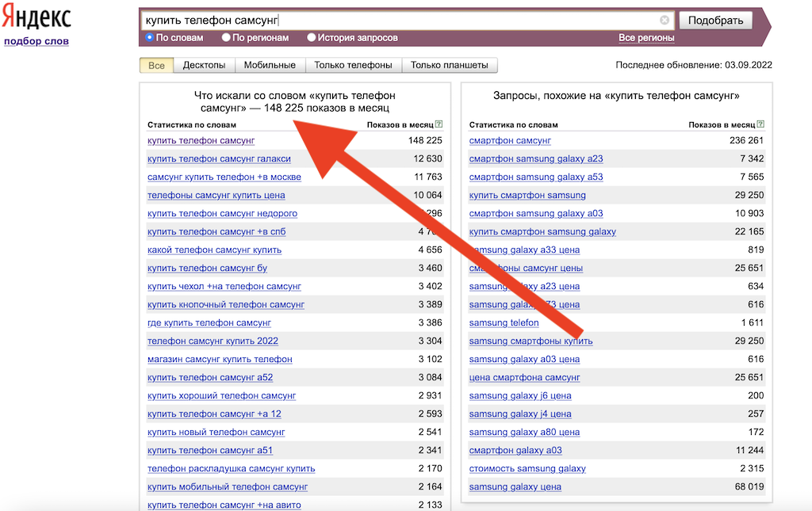812x511 pixels.
Task: Open телефон самсунг купить 2022 link
Action: click(213, 341)
